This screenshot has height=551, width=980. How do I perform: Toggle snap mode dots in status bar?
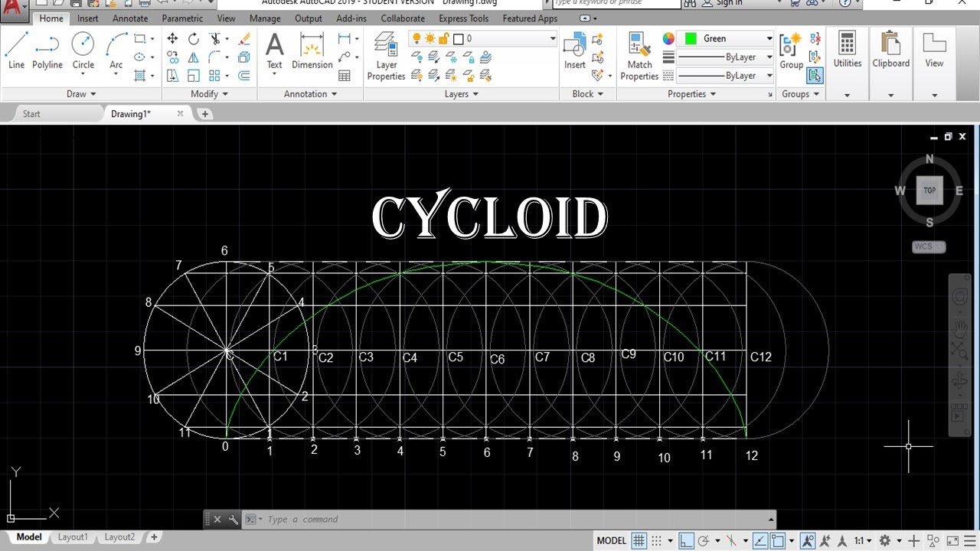point(656,540)
